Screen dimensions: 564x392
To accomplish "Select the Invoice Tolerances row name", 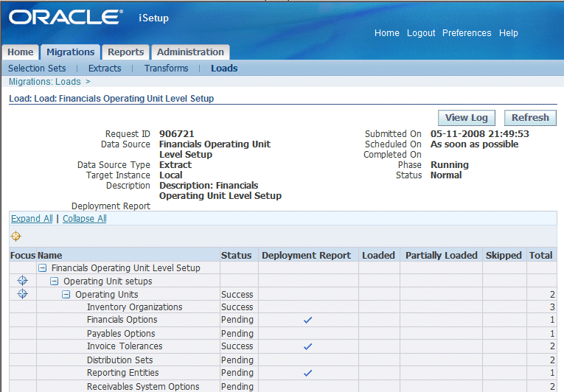I will click(x=125, y=346).
